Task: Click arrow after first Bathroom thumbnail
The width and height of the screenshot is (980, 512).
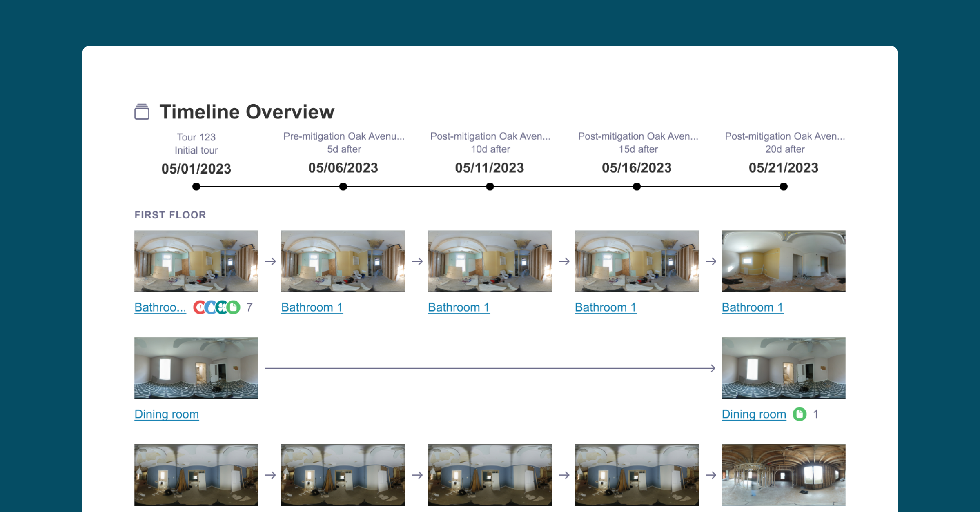Action: tap(270, 261)
